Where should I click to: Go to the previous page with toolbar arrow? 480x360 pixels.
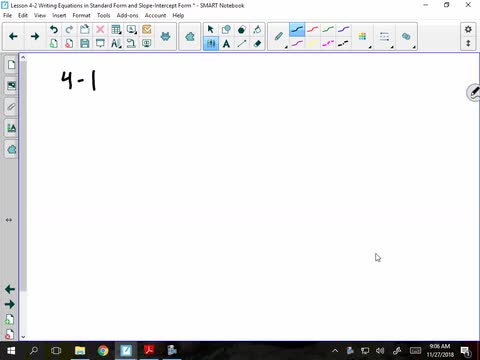coord(13,36)
